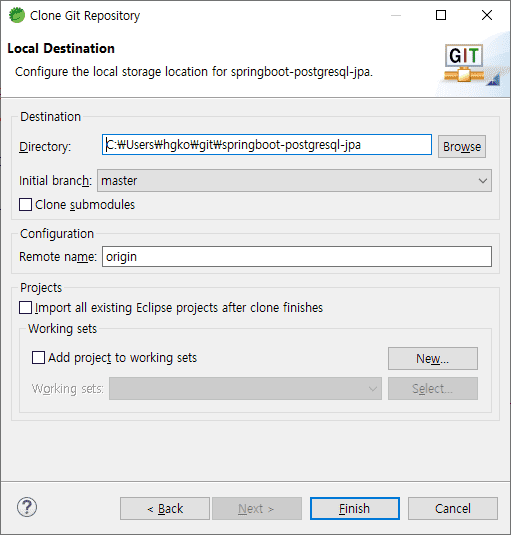511x535 pixels.
Task: Open the Working sets combo box
Action: click(245, 388)
